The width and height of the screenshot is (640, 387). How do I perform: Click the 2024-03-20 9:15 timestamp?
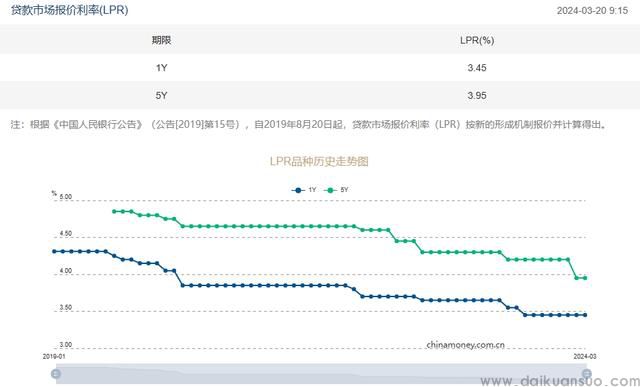click(592, 11)
